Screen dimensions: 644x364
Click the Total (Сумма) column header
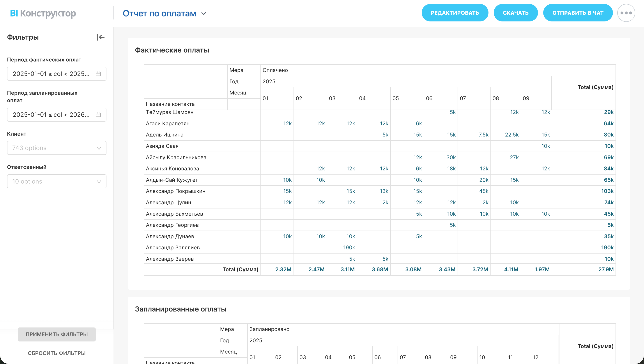click(x=595, y=87)
